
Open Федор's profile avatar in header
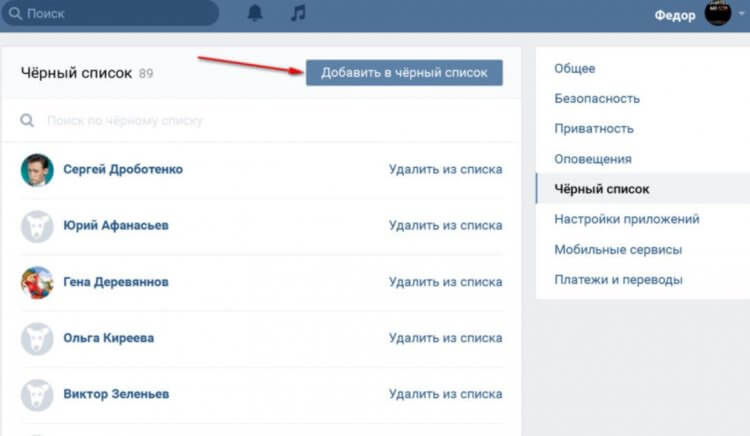[x=717, y=13]
